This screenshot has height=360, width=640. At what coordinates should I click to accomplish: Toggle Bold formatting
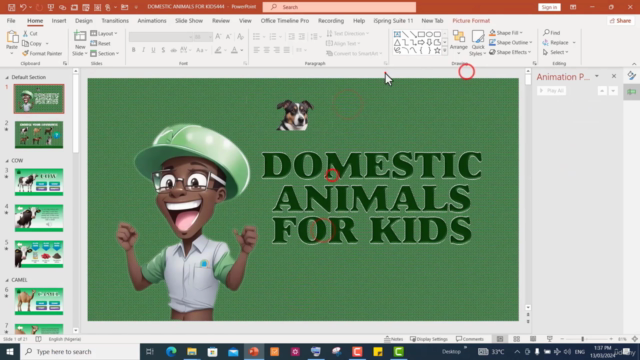133,50
